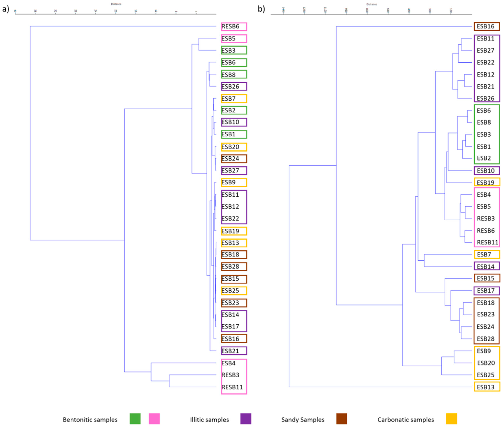Select ESB27 label in panel b
The image size is (504, 428).
486,51
